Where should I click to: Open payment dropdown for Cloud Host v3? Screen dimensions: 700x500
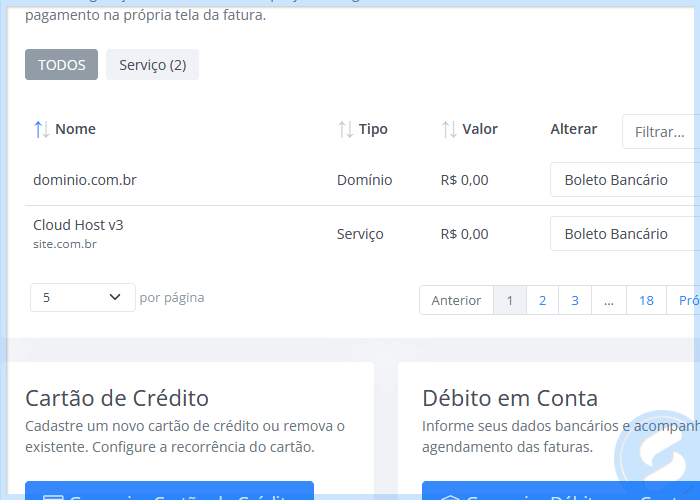(625, 234)
